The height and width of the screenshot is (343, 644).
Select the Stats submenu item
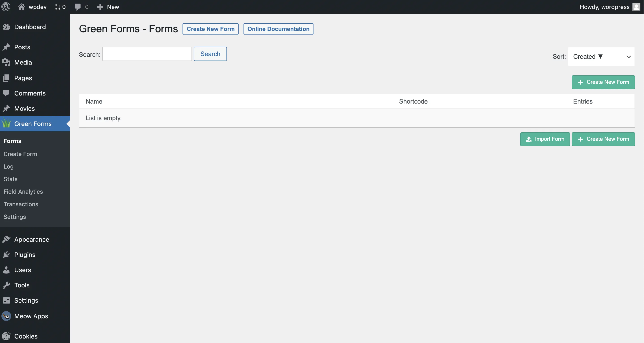point(11,179)
